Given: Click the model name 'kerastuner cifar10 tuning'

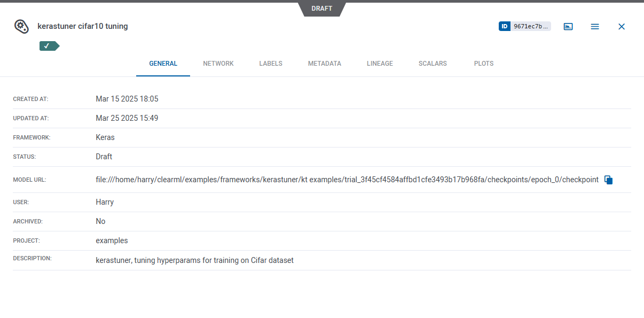Looking at the screenshot, I should 83,26.
